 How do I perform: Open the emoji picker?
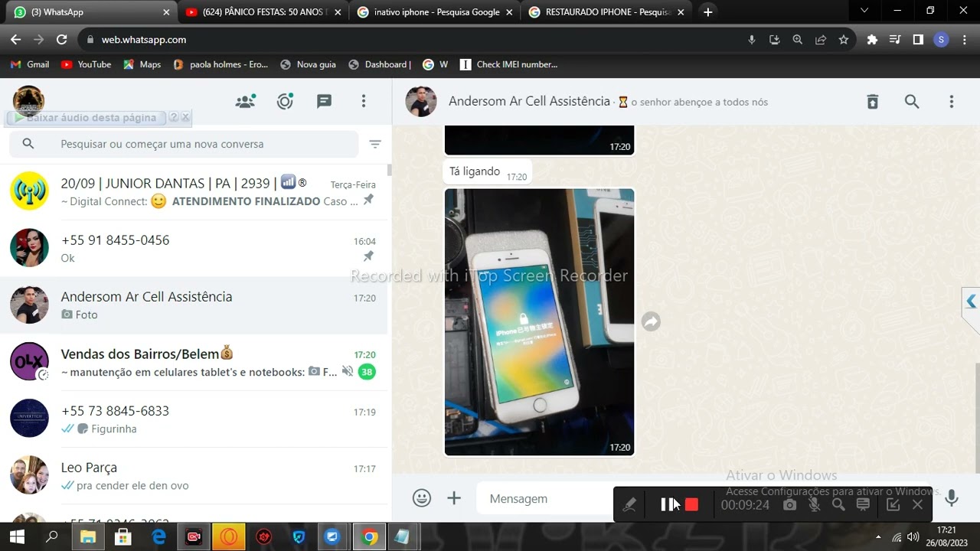pyautogui.click(x=422, y=498)
